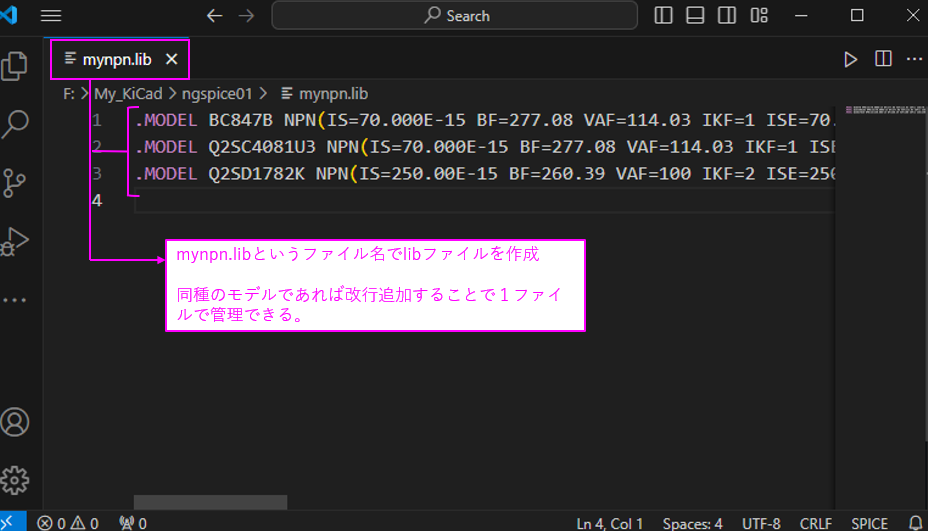Click the F: breadcrumb segment
The image size is (928, 531).
pyautogui.click(x=69, y=94)
